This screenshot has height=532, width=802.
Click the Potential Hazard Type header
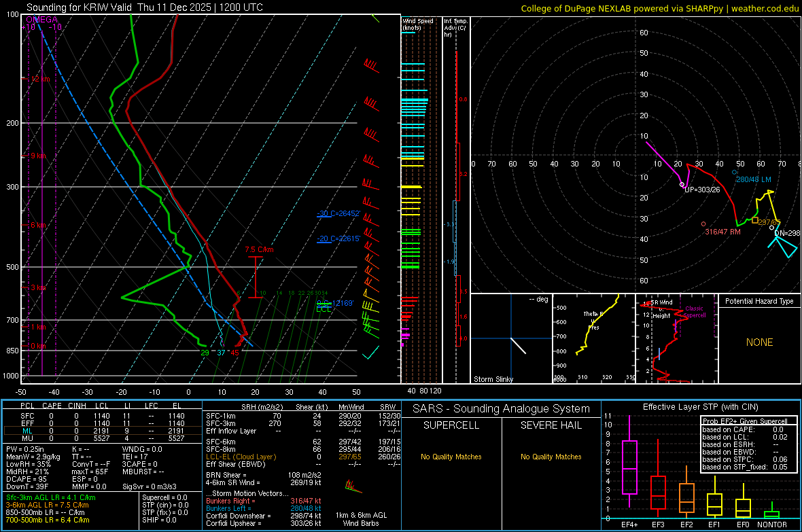tap(760, 301)
